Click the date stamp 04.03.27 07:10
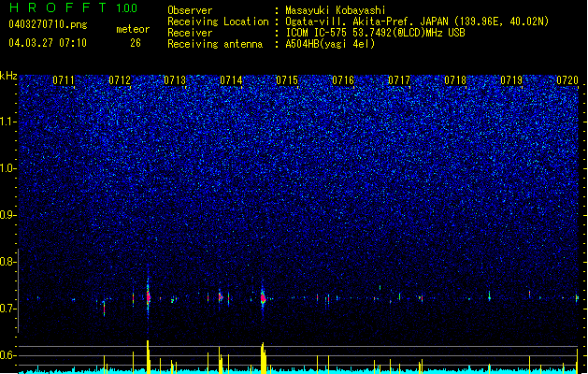The height and width of the screenshot is (374, 588). point(48,43)
